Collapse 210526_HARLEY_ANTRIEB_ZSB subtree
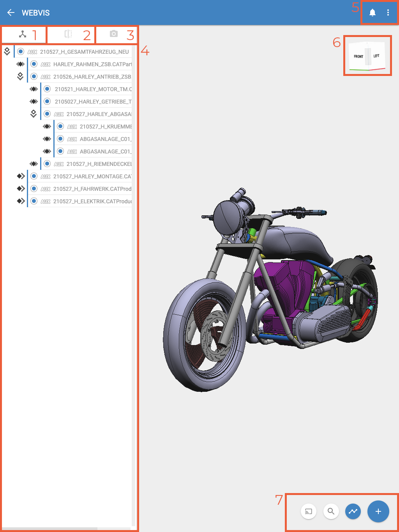 (20, 76)
